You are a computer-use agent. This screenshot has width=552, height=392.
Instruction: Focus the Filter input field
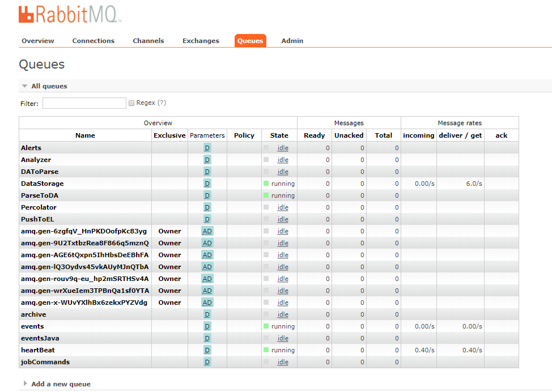coord(84,103)
